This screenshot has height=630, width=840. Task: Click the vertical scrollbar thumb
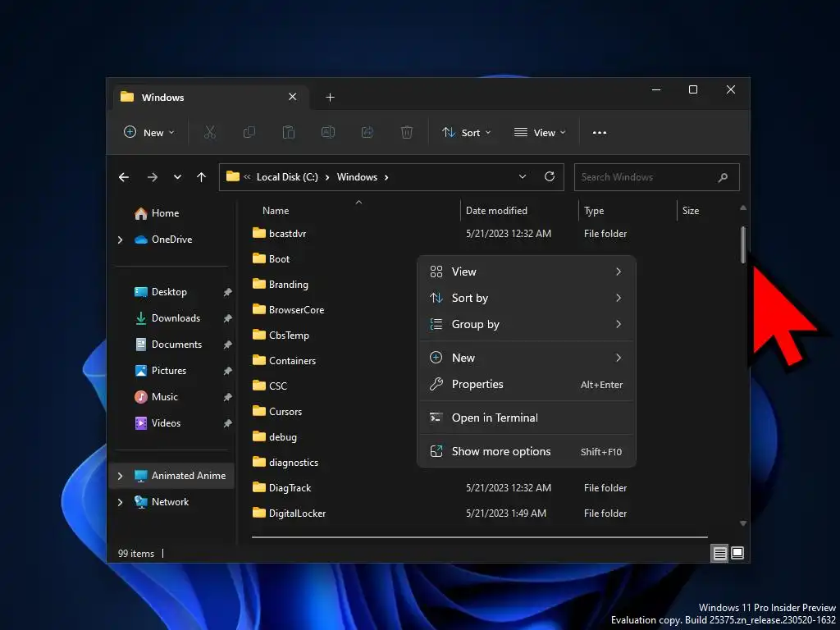pos(743,244)
